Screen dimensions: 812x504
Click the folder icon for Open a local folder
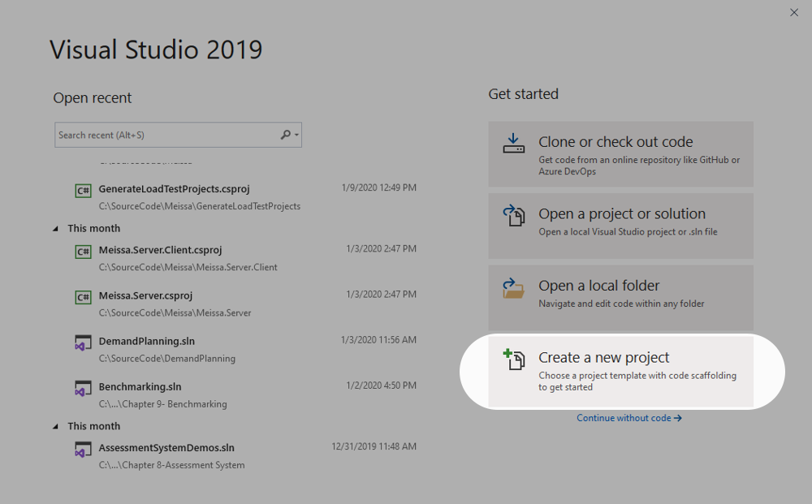pos(514,288)
